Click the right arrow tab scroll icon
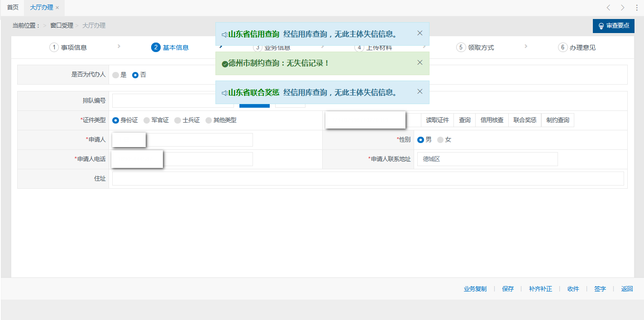The height and width of the screenshot is (320, 644). tap(623, 8)
